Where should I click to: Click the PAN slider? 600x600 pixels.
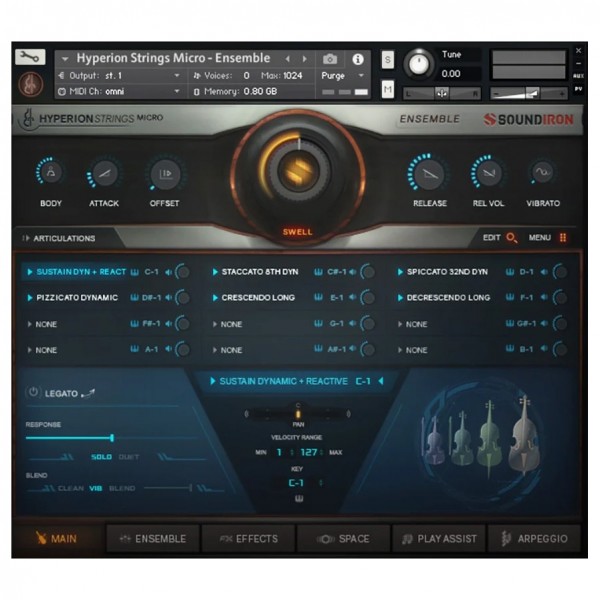(x=297, y=414)
